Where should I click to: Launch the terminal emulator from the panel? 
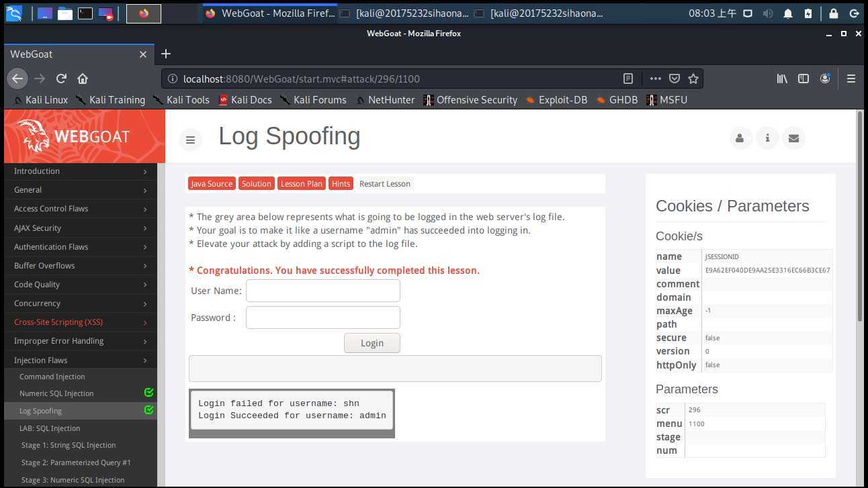pyautogui.click(x=85, y=13)
